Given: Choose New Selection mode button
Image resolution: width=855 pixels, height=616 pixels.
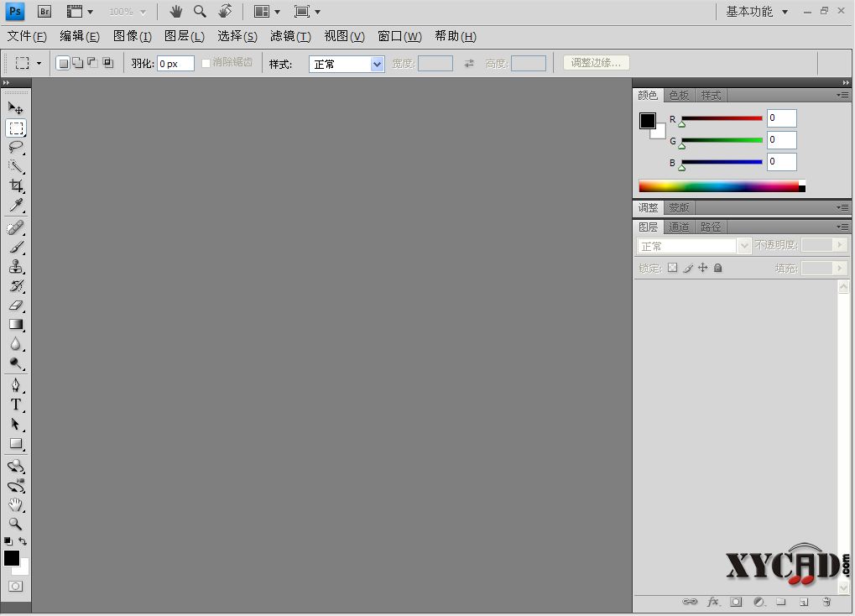Looking at the screenshot, I should [x=63, y=63].
